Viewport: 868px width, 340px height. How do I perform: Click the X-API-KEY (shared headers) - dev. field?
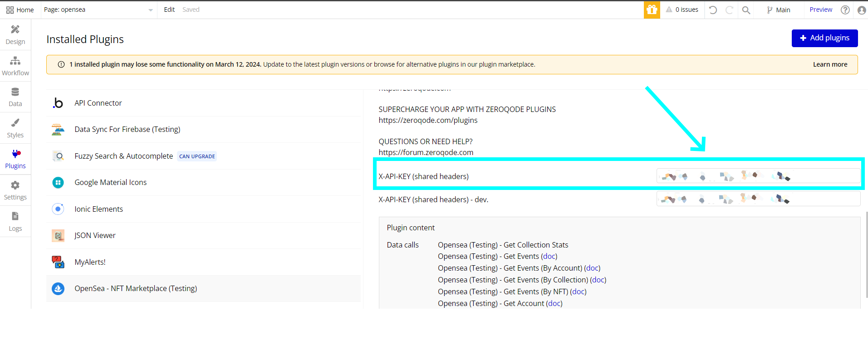tap(758, 199)
